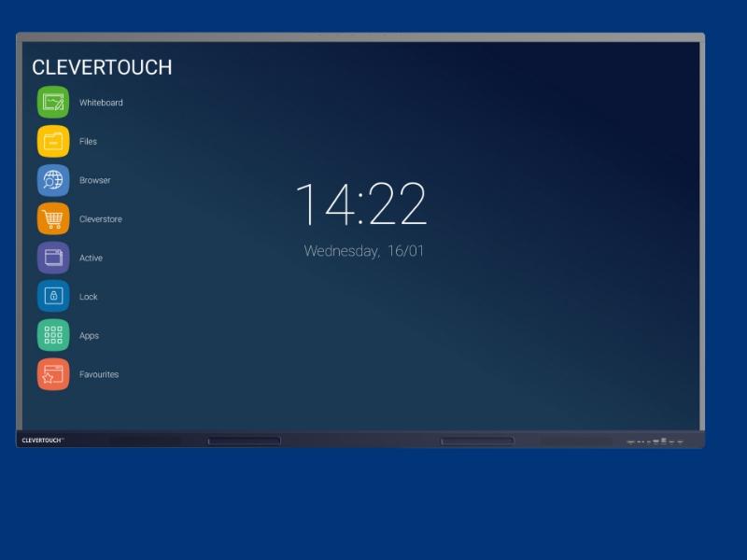Click the Cleverstore text label
This screenshot has height=560, width=747.
point(99,218)
